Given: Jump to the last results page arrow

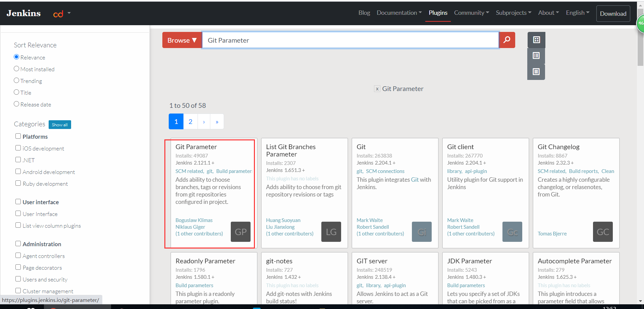Looking at the screenshot, I should coord(217,122).
